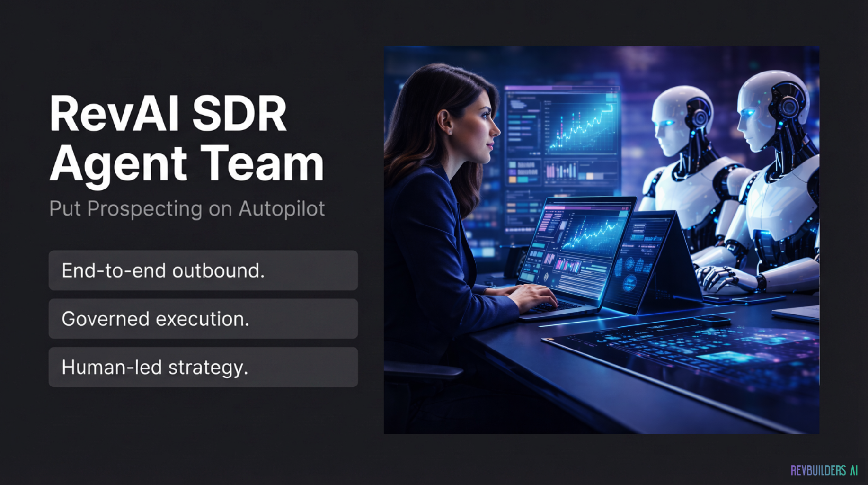Select the Governed execution box
This screenshot has height=485, width=868.
pyautogui.click(x=203, y=319)
